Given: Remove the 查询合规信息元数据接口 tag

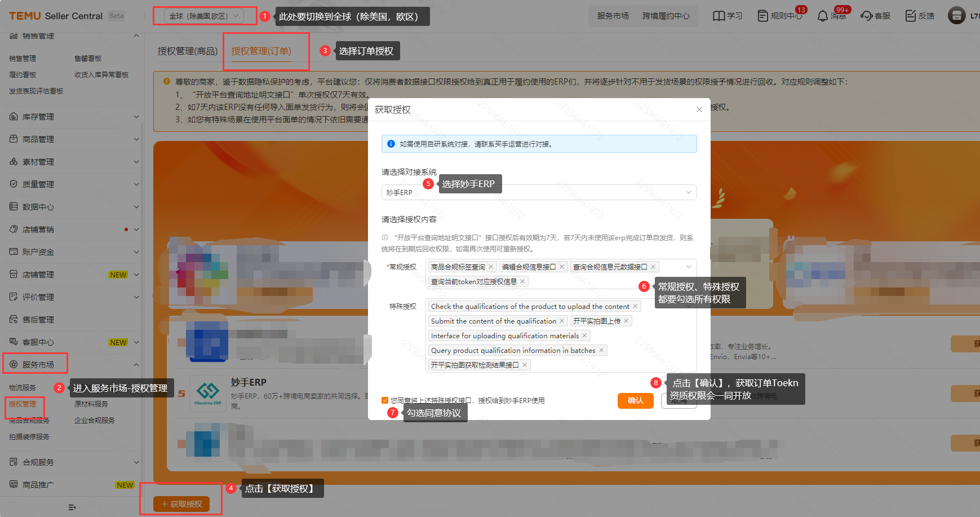Looking at the screenshot, I should point(653,267).
